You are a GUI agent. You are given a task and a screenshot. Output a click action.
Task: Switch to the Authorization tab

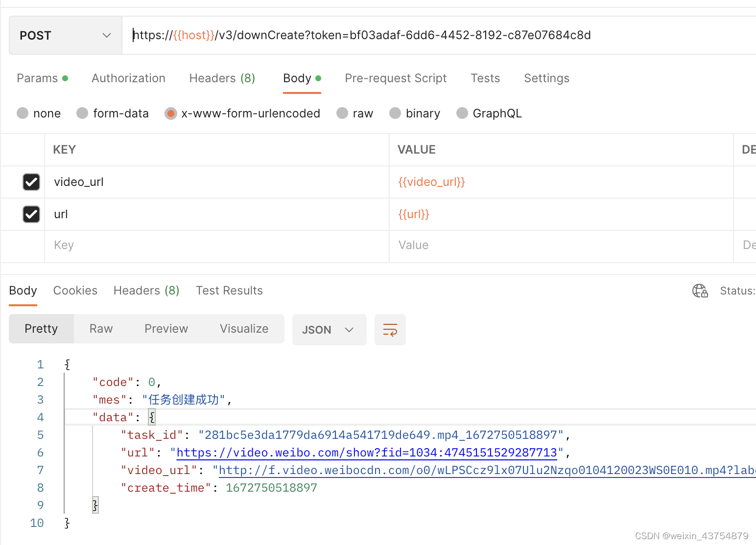tap(128, 78)
